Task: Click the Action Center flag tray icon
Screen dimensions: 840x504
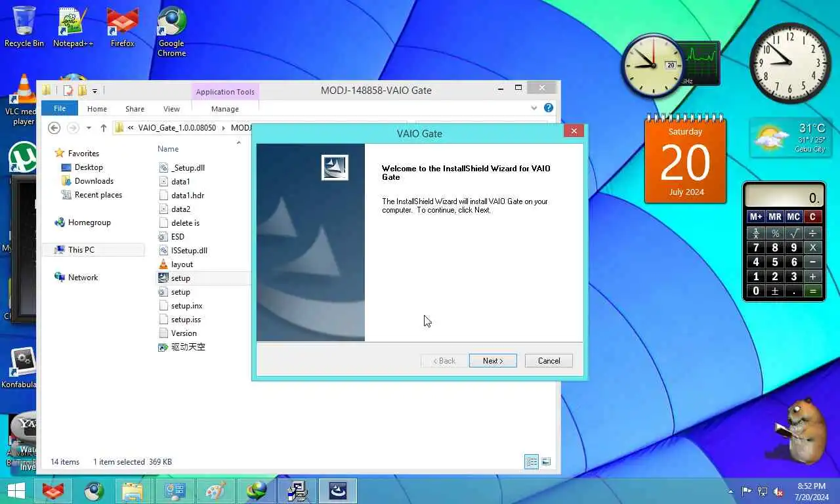Action: [746, 492]
